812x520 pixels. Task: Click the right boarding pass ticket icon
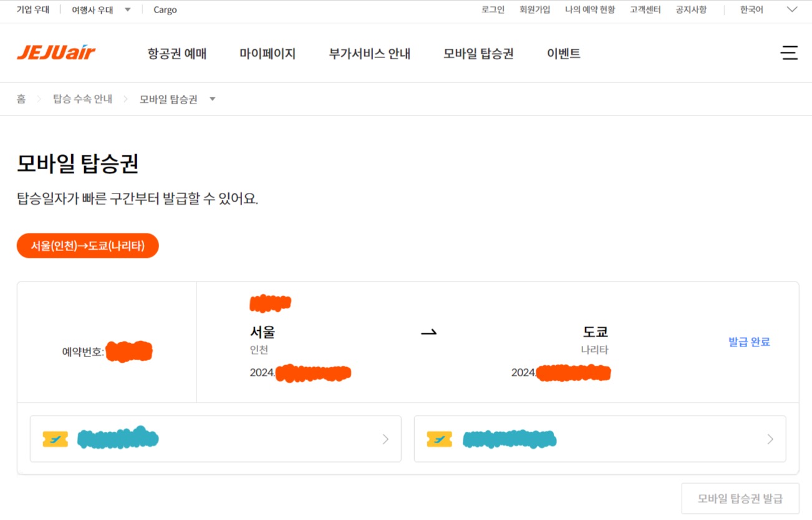point(439,439)
